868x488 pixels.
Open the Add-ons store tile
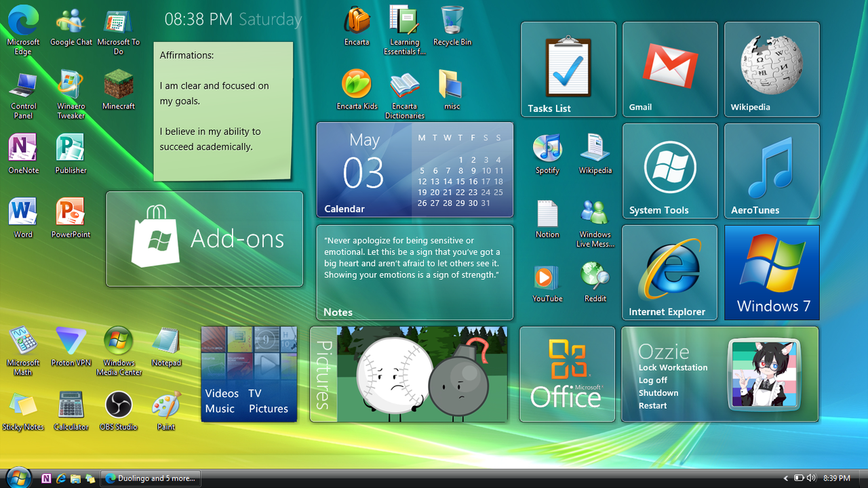click(204, 239)
